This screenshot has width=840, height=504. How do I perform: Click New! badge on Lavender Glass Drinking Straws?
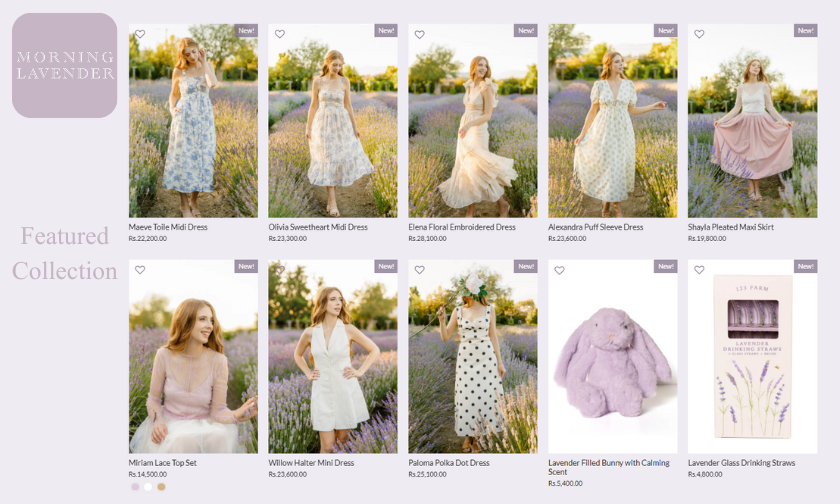805,266
